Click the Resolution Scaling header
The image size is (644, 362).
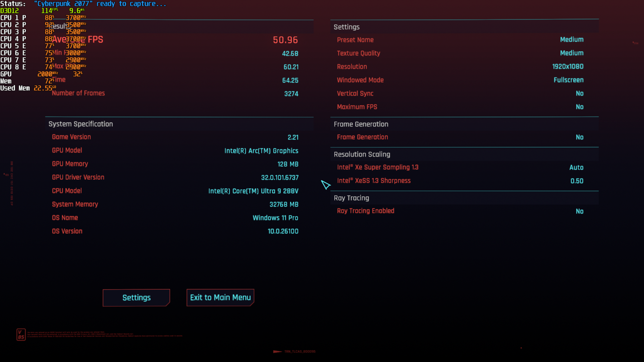tap(362, 154)
